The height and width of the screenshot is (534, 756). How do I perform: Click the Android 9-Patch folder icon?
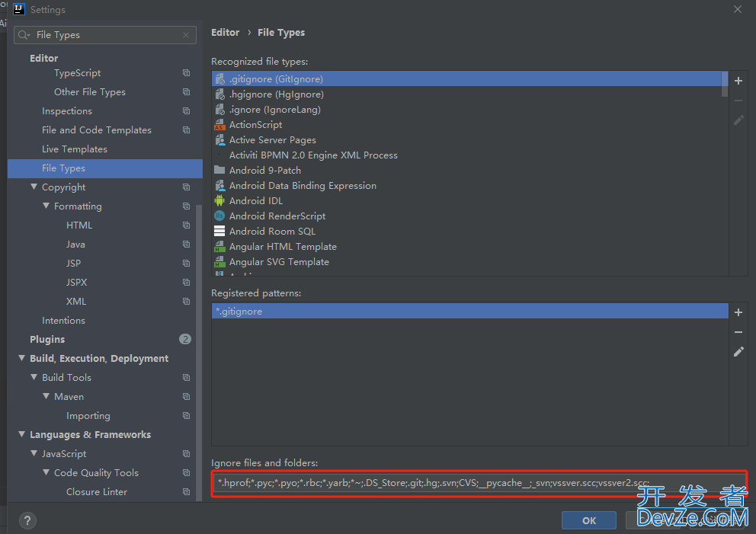click(219, 170)
